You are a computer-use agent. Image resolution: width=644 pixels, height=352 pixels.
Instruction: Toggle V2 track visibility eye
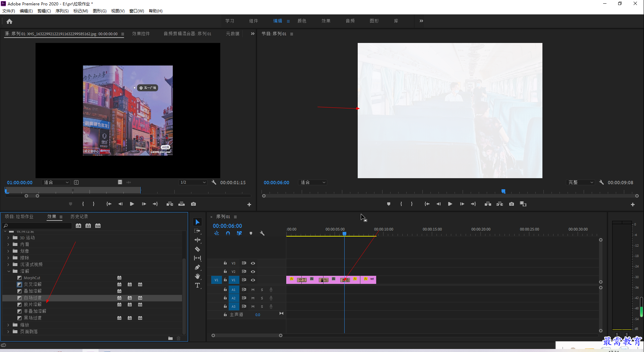[x=253, y=271]
